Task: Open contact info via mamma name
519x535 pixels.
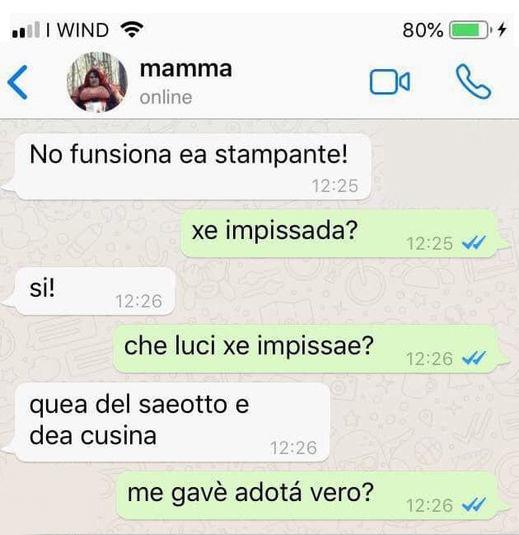Action: [x=186, y=69]
